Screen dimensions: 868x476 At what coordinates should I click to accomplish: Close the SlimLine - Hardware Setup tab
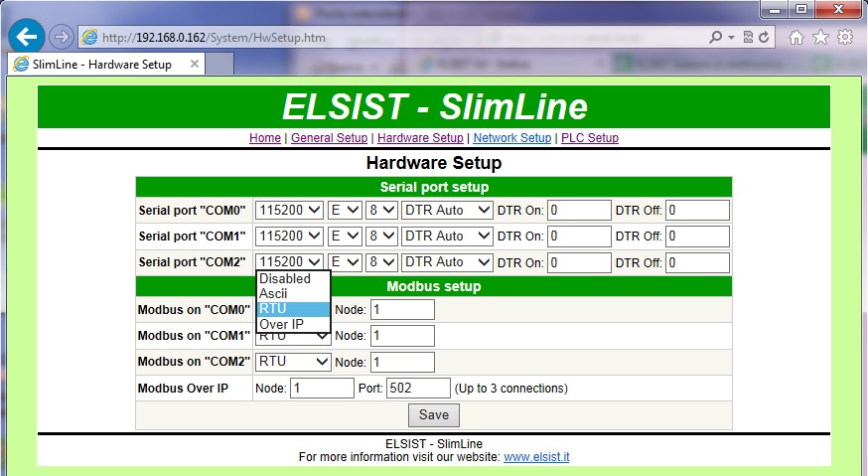click(x=195, y=64)
